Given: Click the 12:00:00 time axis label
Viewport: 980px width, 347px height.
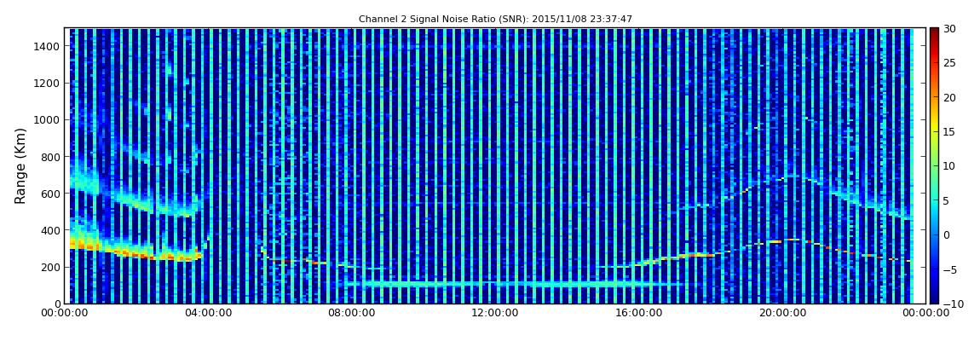Looking at the screenshot, I should click(x=493, y=314).
